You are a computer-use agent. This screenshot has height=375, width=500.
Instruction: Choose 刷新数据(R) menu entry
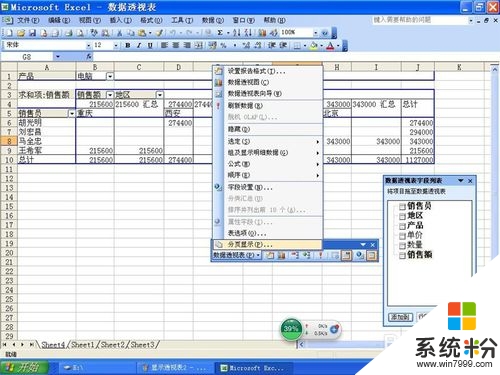point(267,106)
